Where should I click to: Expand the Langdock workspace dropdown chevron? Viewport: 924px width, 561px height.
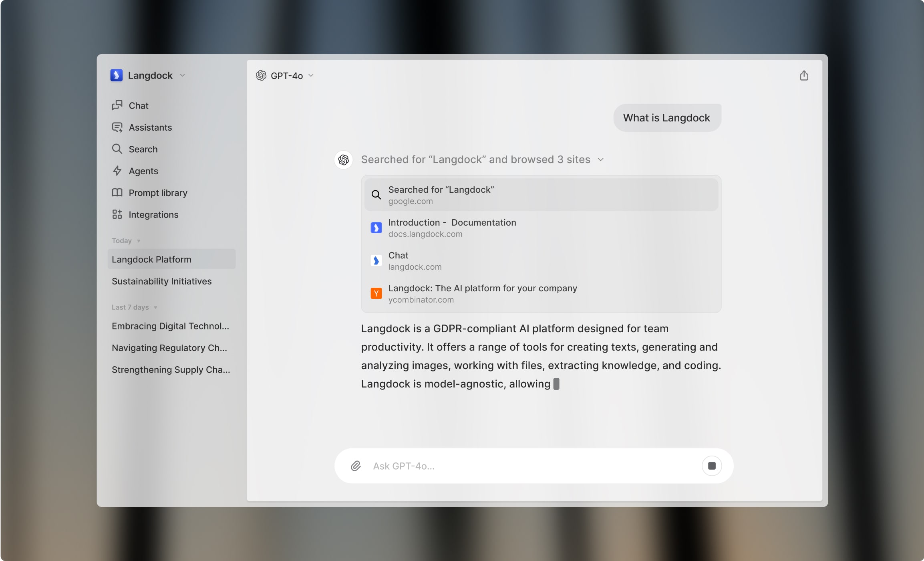pyautogui.click(x=183, y=75)
